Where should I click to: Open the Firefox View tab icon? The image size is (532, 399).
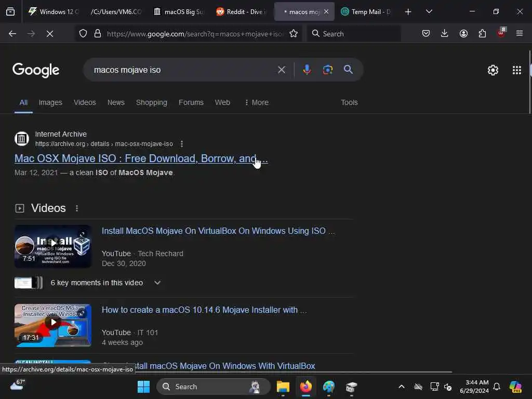[x=10, y=11]
